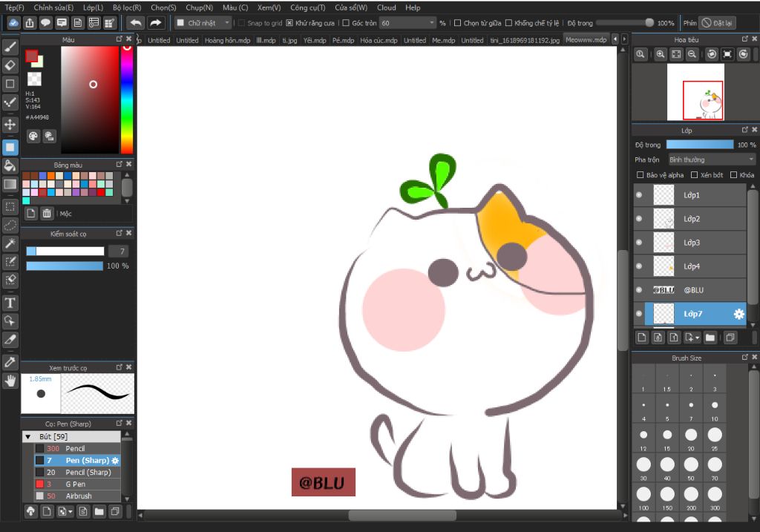The width and height of the screenshot is (760, 532).
Task: Switch to the Hóa cúc.mdp tab
Action: 379,40
